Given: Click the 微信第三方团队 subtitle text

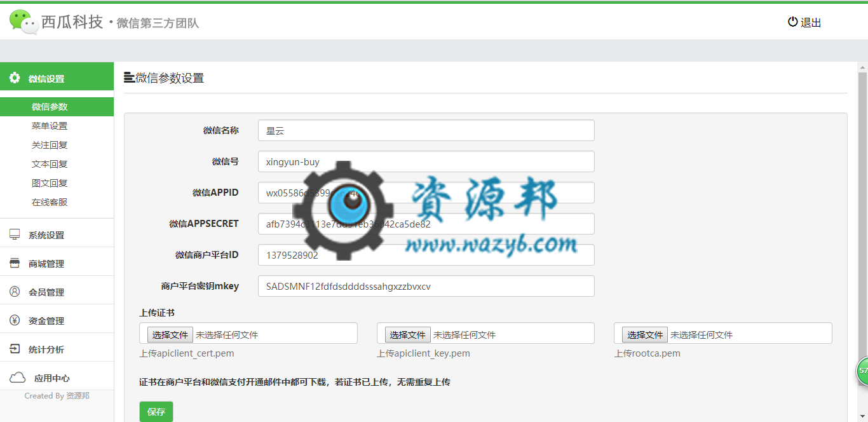Looking at the screenshot, I should click(x=158, y=24).
